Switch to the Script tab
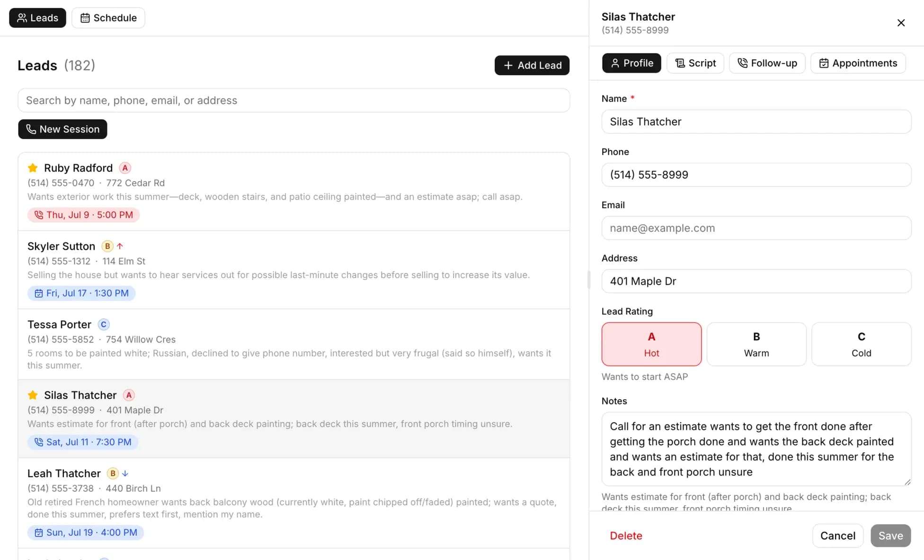 click(x=695, y=63)
